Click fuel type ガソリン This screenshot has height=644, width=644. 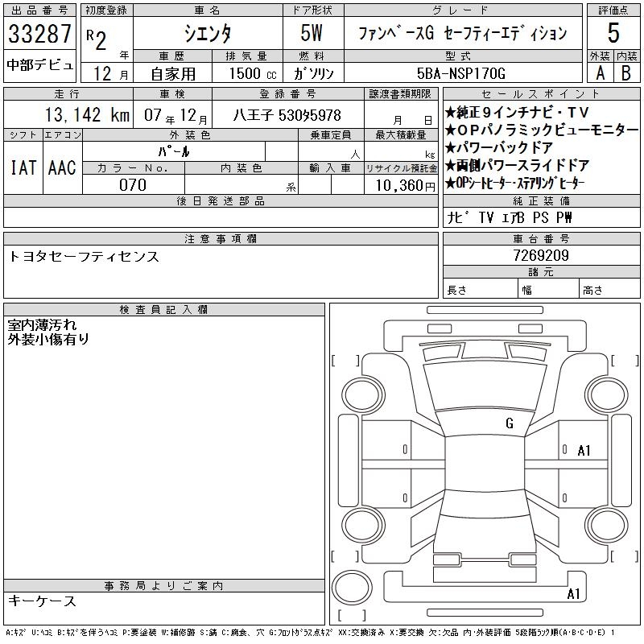click(x=313, y=73)
